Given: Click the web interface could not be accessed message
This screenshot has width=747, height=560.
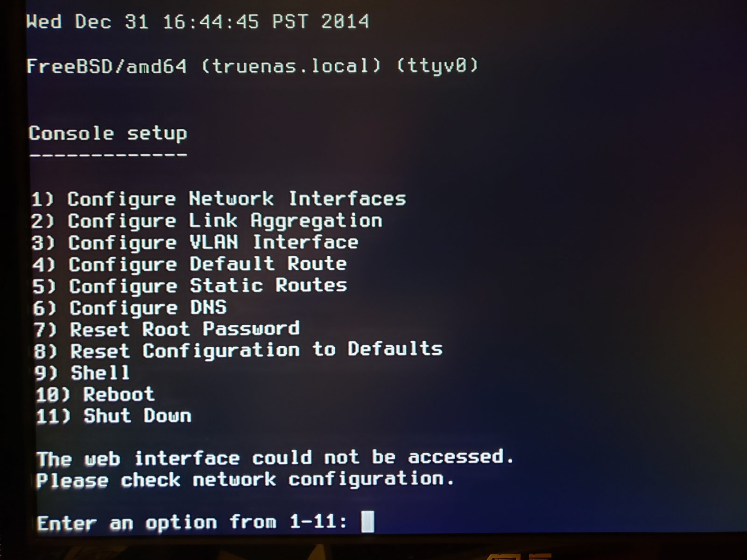Looking at the screenshot, I should pos(275,458).
